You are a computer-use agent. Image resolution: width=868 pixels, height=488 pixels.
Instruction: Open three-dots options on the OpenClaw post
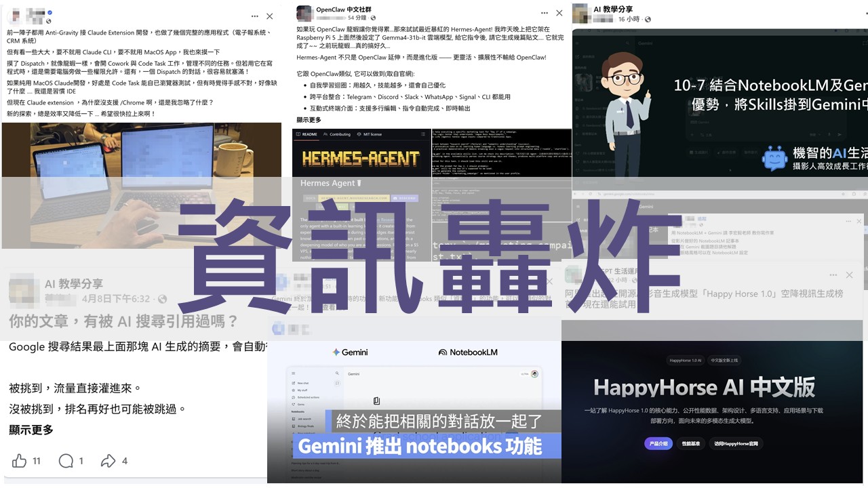click(543, 13)
